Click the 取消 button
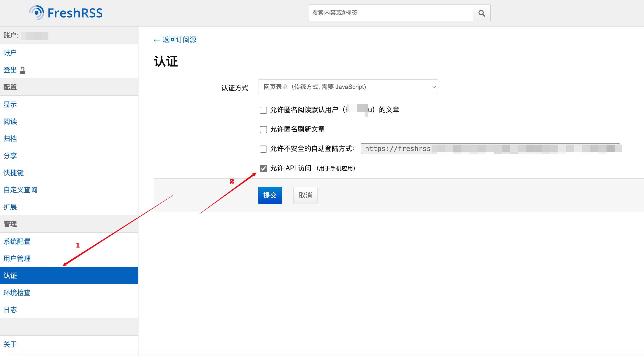This screenshot has width=644, height=356. pyautogui.click(x=305, y=195)
